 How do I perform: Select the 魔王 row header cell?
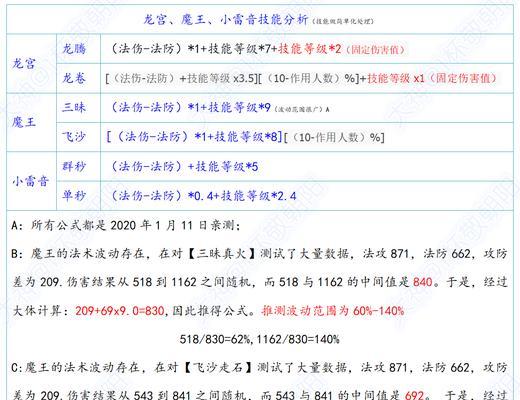click(32, 122)
